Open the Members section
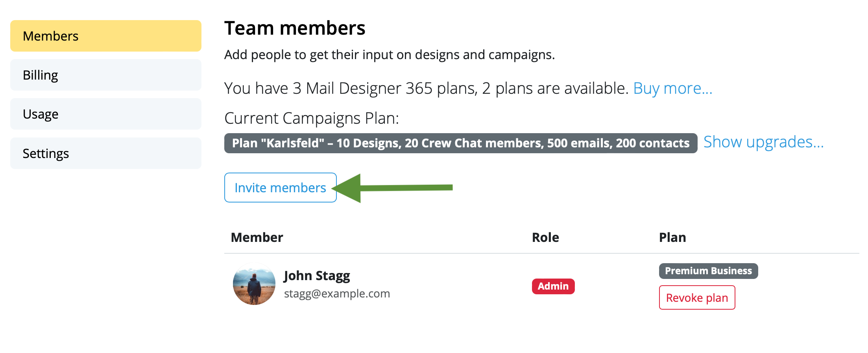Viewport: 868px width, 353px height. point(106,36)
